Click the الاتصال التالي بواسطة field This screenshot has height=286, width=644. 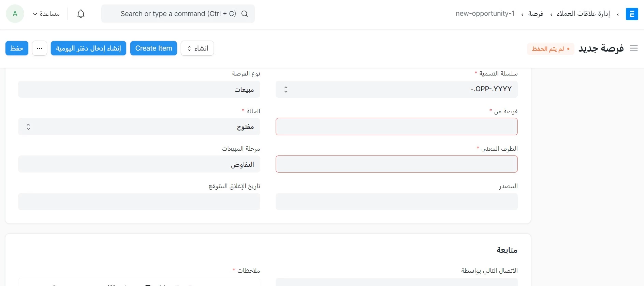point(396,282)
